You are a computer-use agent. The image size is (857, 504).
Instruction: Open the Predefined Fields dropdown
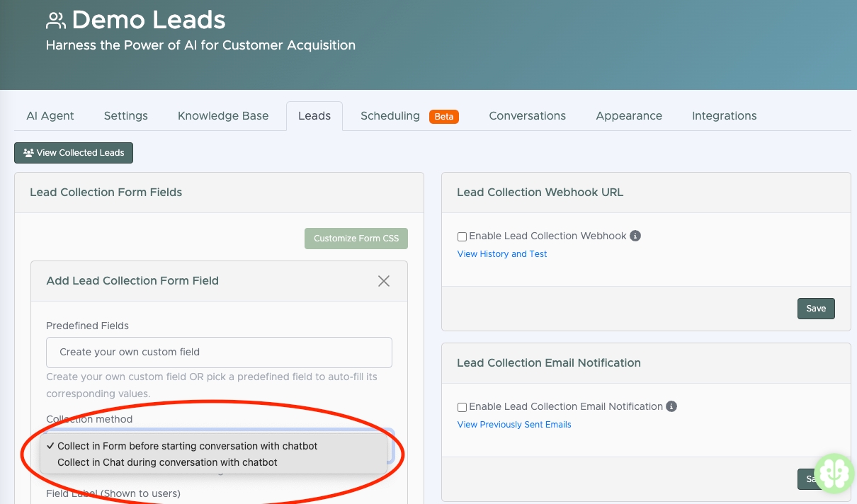(219, 352)
